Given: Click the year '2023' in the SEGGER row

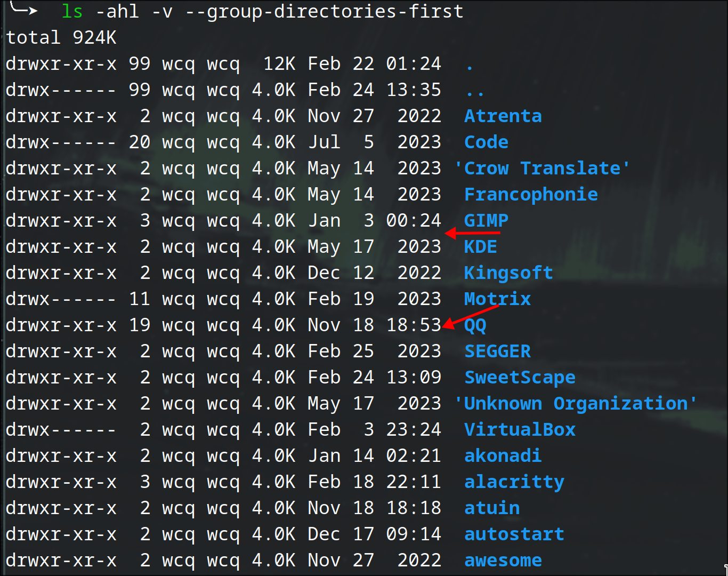Looking at the screenshot, I should (x=419, y=351).
